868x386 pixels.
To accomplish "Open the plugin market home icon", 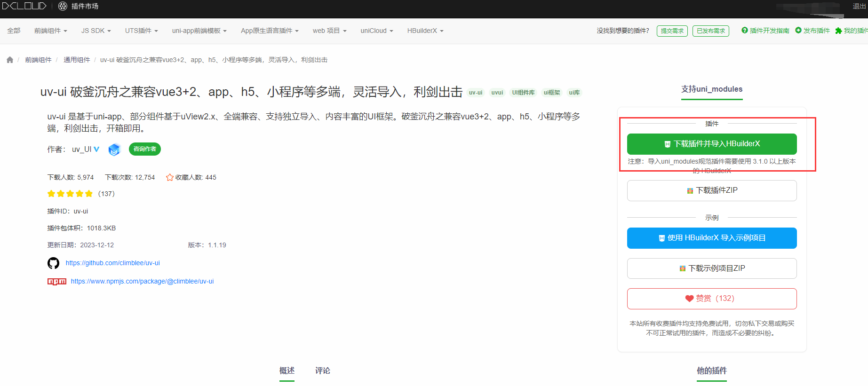I will (x=63, y=6).
